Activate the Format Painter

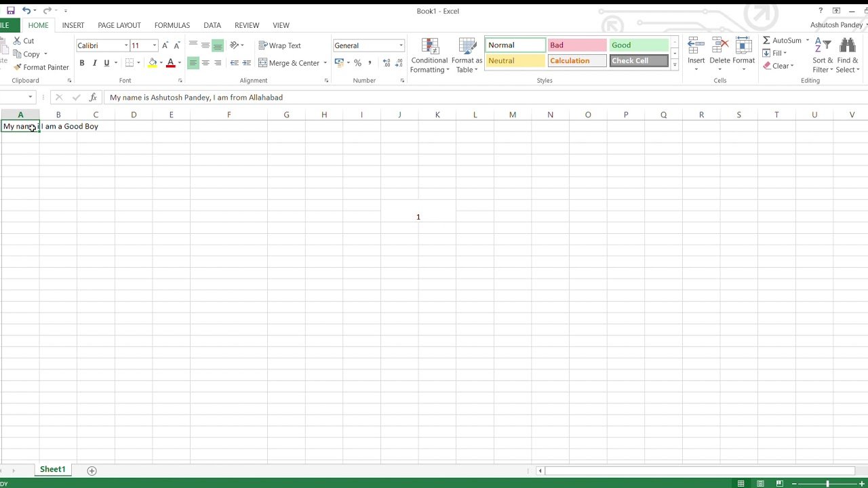[41, 67]
